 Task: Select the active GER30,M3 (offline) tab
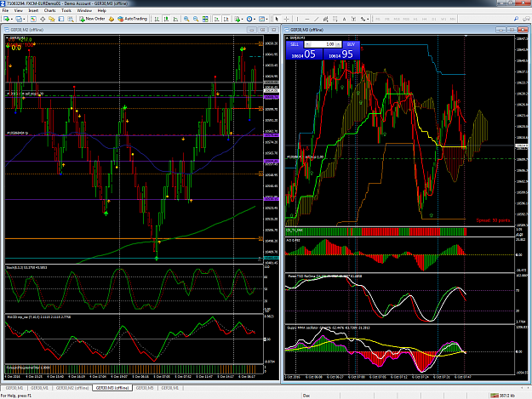point(112,388)
